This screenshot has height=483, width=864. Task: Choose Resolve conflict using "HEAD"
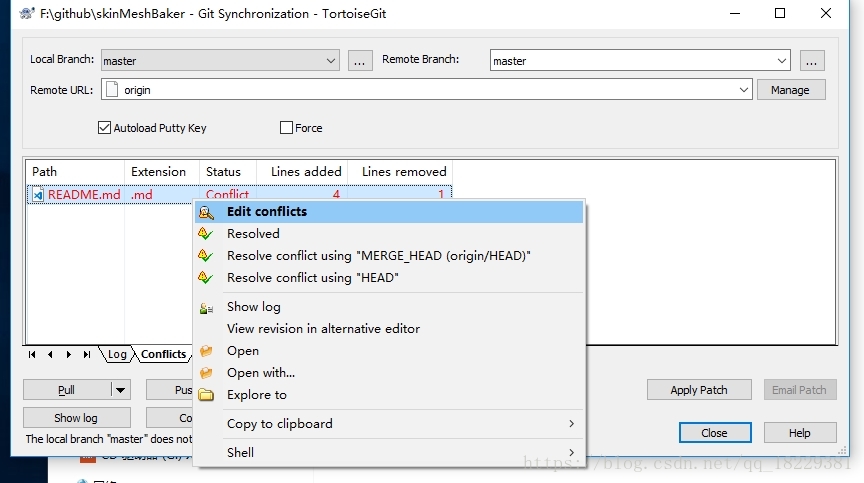[x=389, y=278]
